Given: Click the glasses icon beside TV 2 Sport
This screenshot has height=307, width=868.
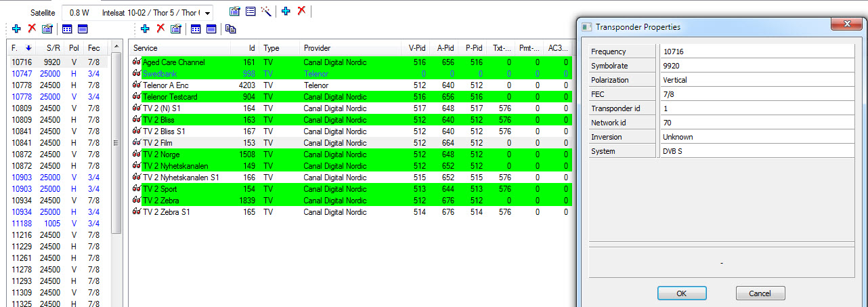Looking at the screenshot, I should click(x=137, y=189).
